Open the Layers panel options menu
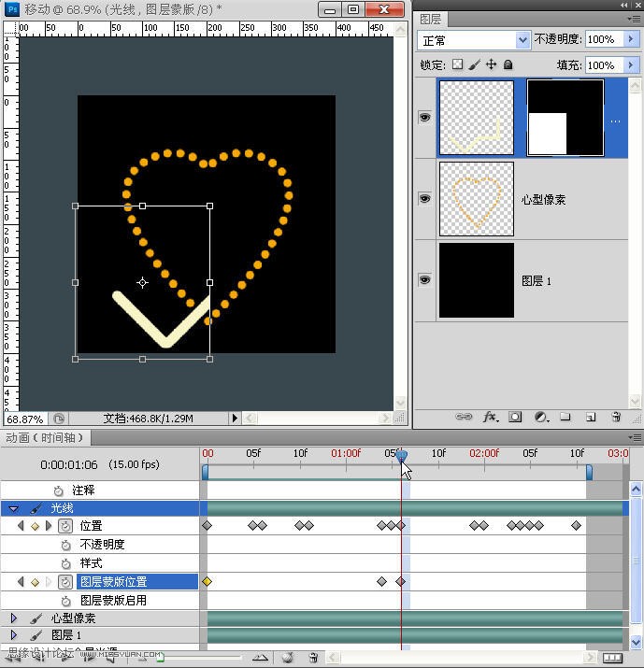The height and width of the screenshot is (668, 644). tap(634, 19)
